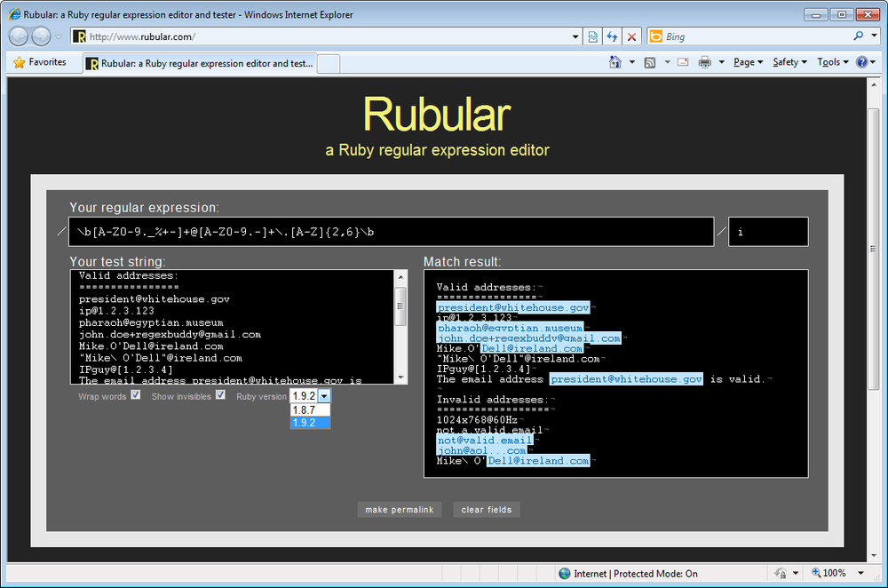Click in the regular expression input field
888x588 pixels.
coord(391,232)
